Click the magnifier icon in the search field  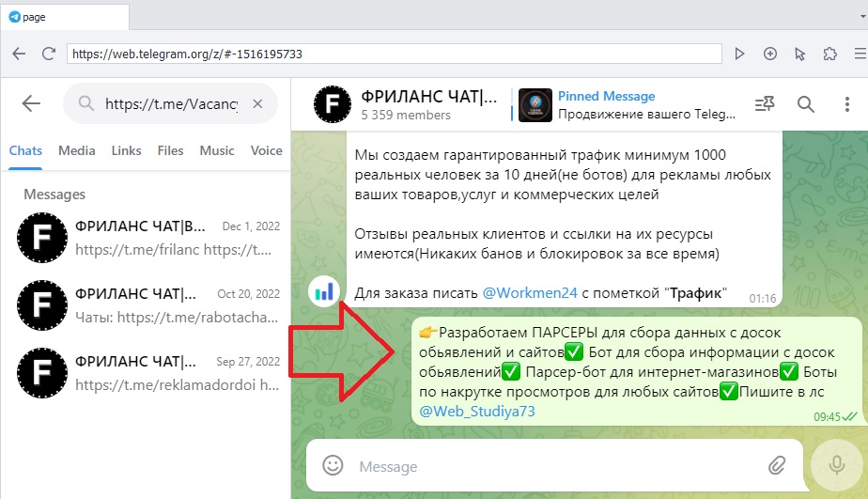point(85,103)
